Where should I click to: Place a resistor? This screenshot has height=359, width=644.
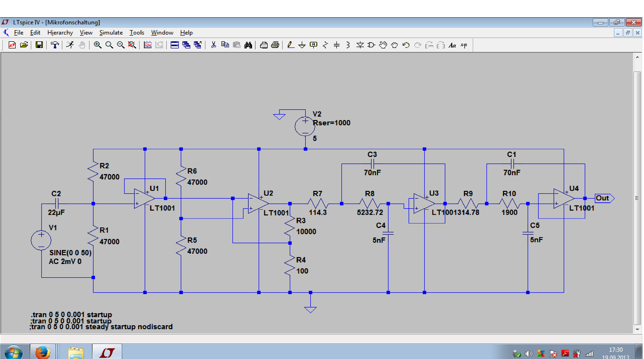pyautogui.click(x=325, y=45)
